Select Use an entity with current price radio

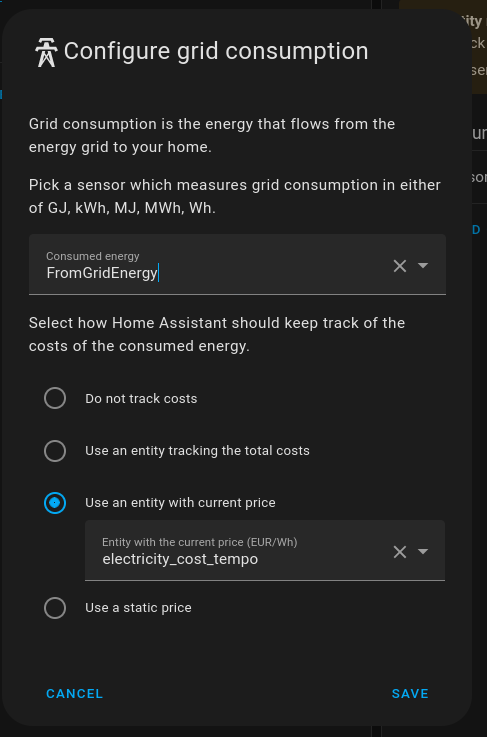[x=55, y=503]
